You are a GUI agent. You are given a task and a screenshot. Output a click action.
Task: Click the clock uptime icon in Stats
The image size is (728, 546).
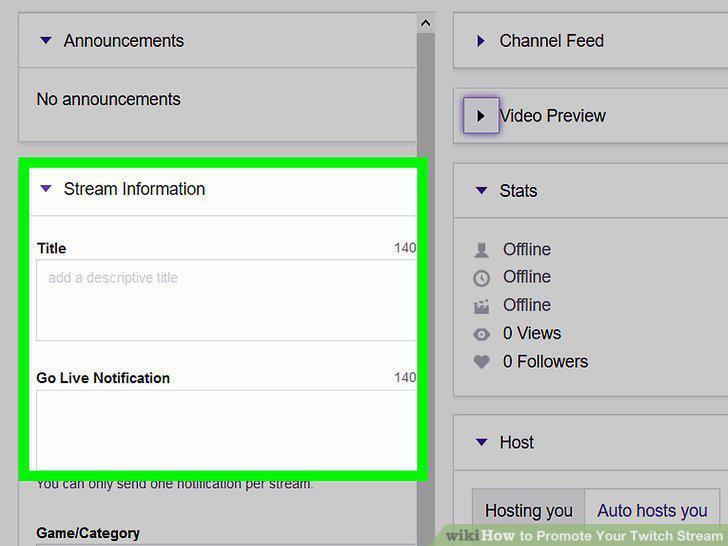[x=481, y=278]
